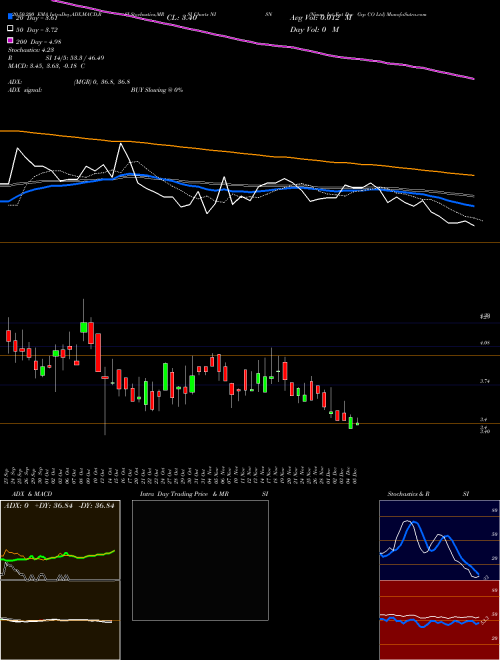
Task: Click the 'Day Vol: 0 M' text
Action: coord(314,30)
